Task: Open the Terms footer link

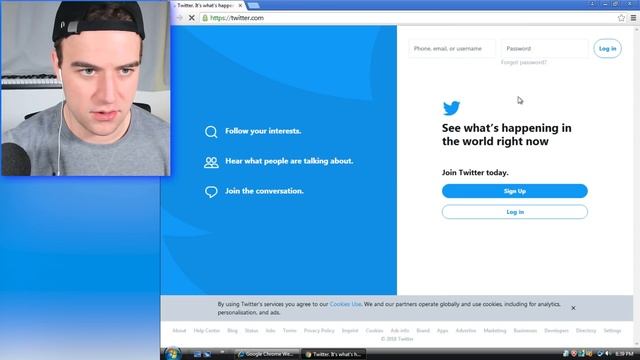Action: [x=289, y=331]
